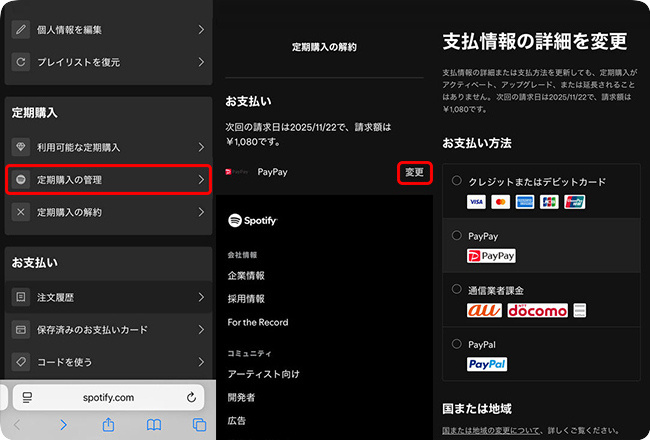650x440 pixels.
Task: Open the 定期購入の管理 menu item
Action: click(x=109, y=180)
